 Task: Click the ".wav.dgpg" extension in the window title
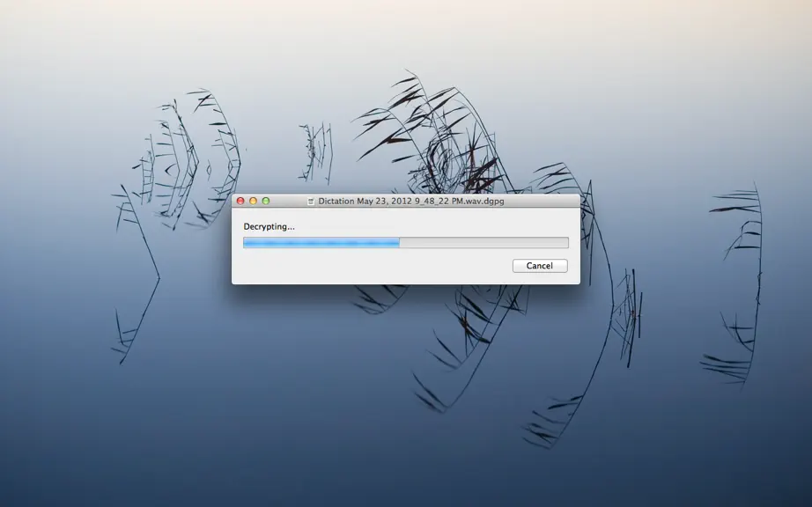pyautogui.click(x=484, y=201)
